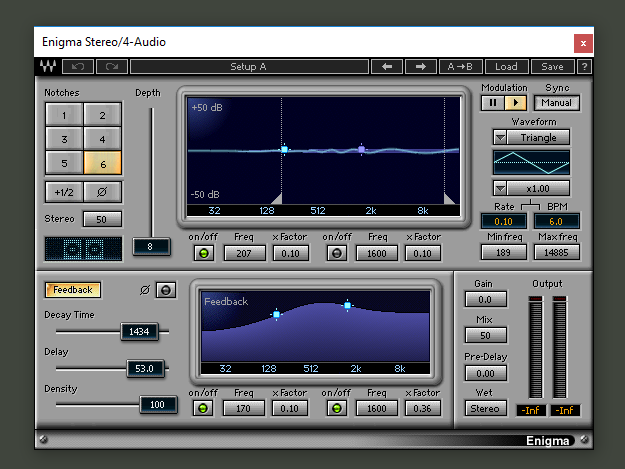Click the x1.00 multiplier field

click(538, 188)
